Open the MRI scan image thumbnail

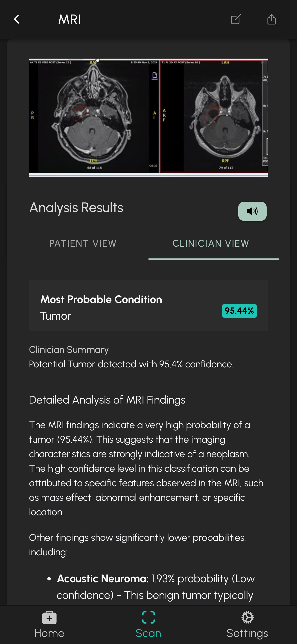tap(148, 118)
